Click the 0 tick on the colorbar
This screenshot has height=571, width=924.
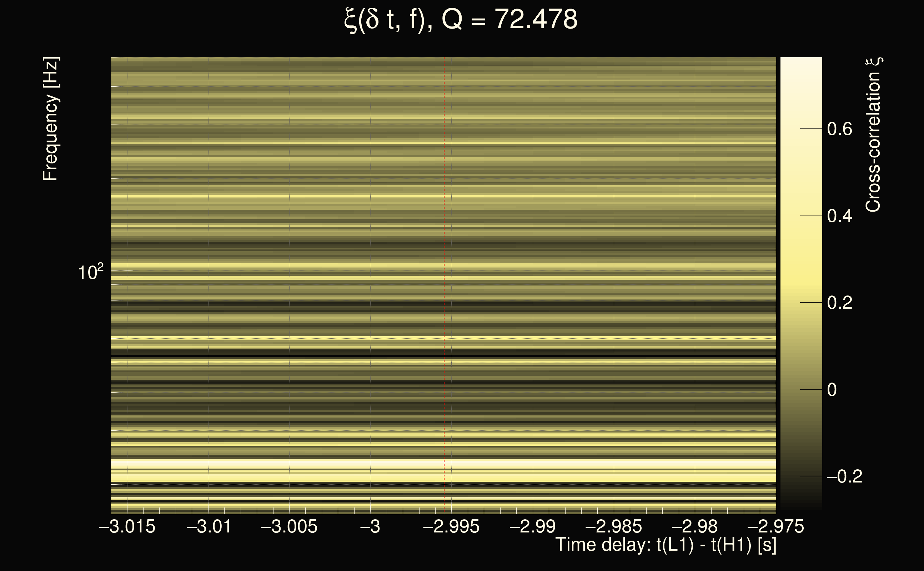pos(832,390)
